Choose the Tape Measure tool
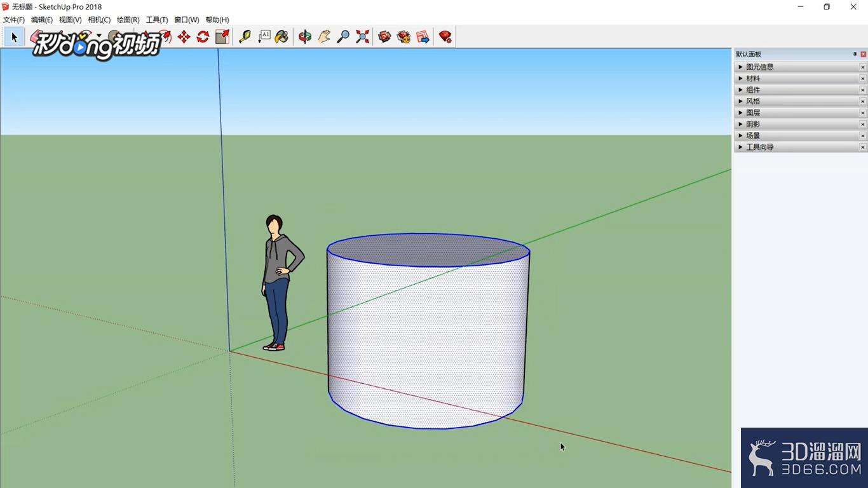Viewport: 868px width, 488px height. tap(245, 37)
